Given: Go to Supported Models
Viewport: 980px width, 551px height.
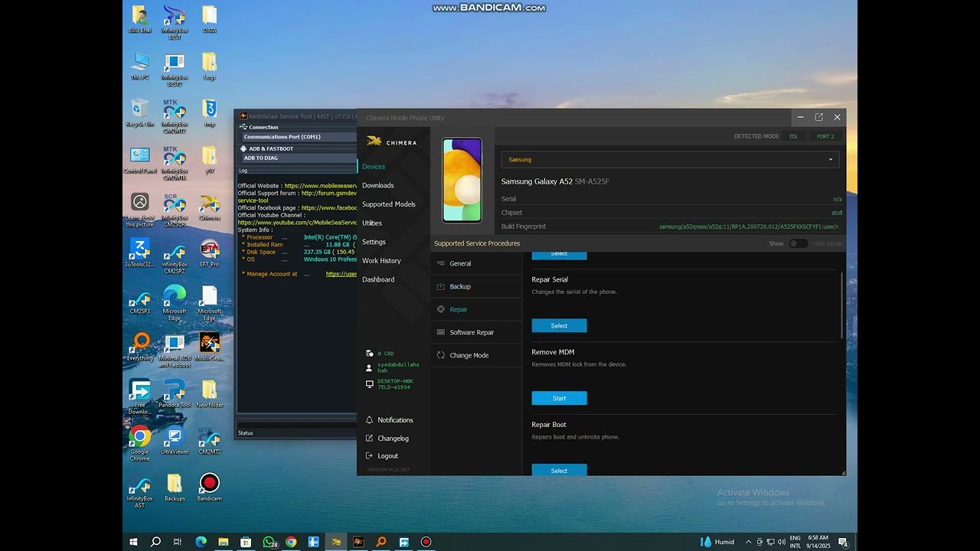Looking at the screenshot, I should point(389,204).
